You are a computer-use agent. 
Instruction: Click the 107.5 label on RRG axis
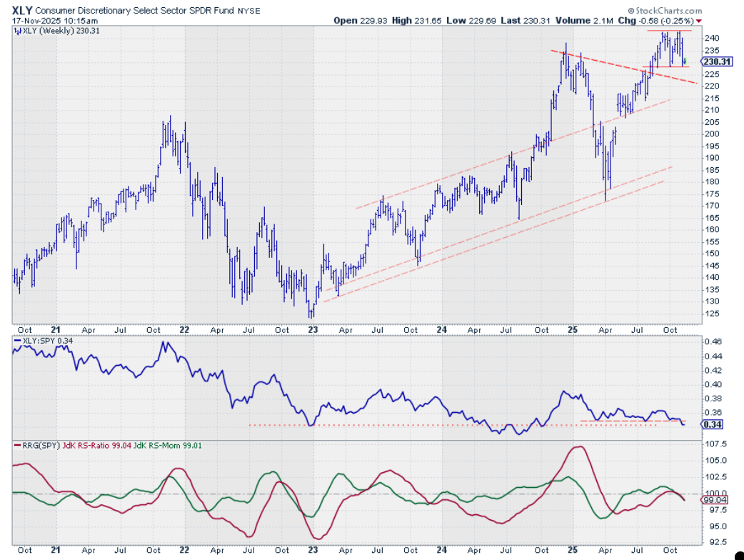tap(715, 444)
